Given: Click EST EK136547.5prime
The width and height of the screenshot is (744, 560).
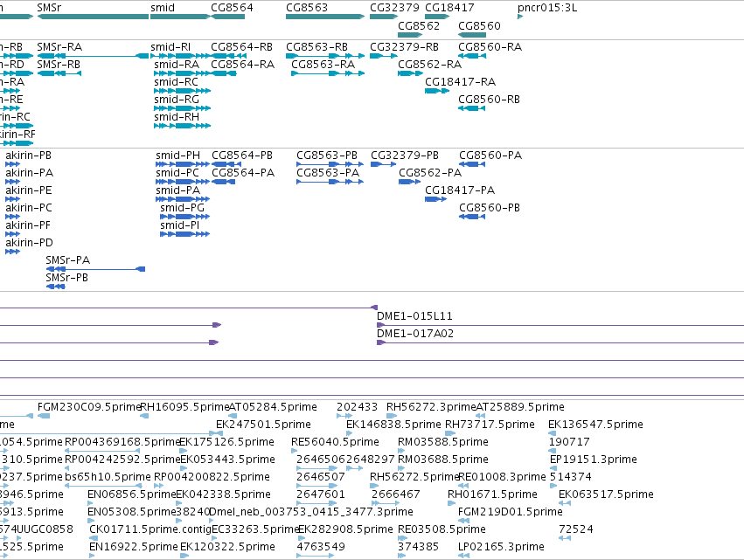Looking at the screenshot, I should coord(595,425).
